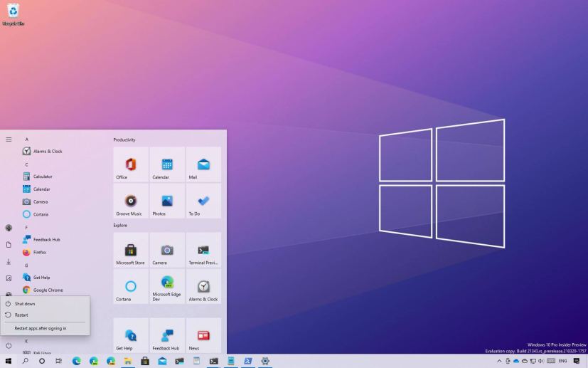Open the Calendar tile in Productivity
The width and height of the screenshot is (588, 368).
167,164
